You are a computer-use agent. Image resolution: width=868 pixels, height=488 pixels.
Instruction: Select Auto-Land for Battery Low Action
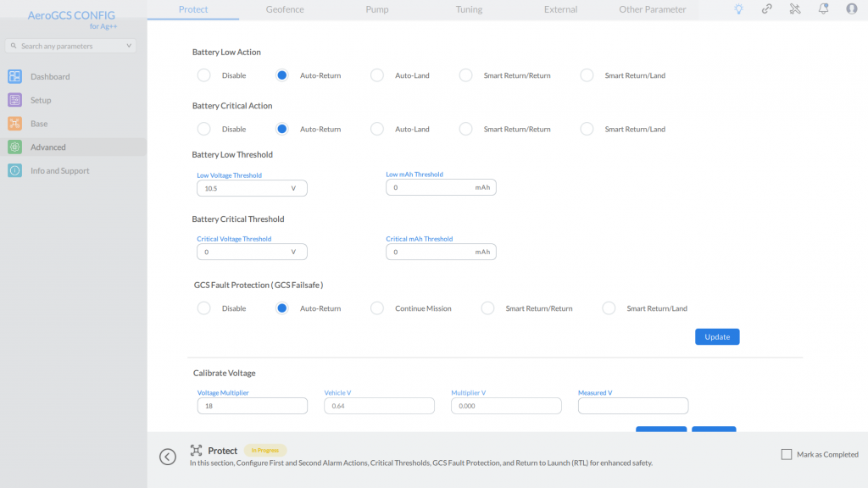coord(376,75)
